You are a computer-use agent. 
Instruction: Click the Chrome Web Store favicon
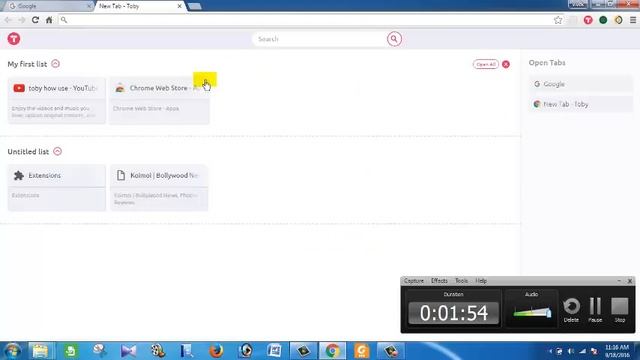(x=120, y=88)
